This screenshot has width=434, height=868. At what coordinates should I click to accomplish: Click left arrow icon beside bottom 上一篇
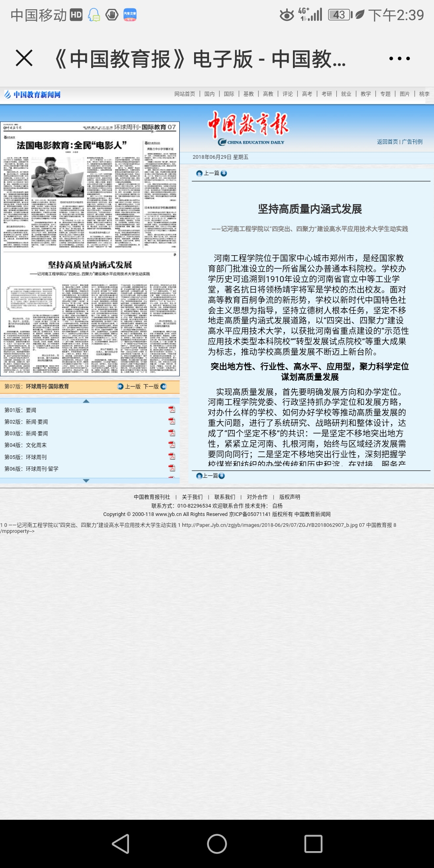click(199, 476)
